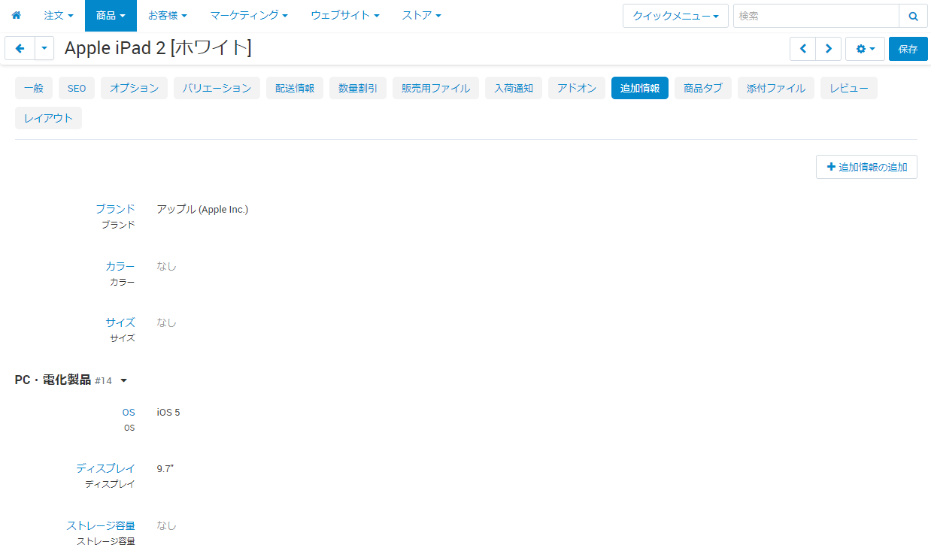Switch to the 添付ファイル tab
This screenshot has width=931, height=560.
776,88
